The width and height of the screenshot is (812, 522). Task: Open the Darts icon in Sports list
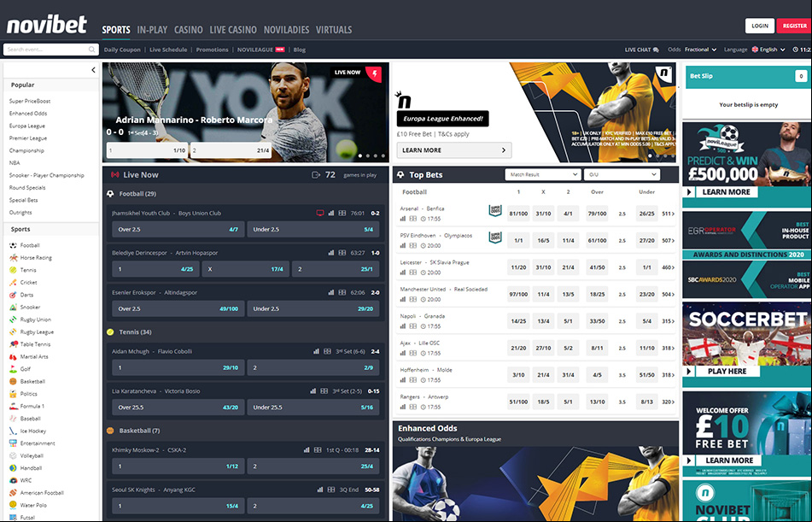coord(13,295)
